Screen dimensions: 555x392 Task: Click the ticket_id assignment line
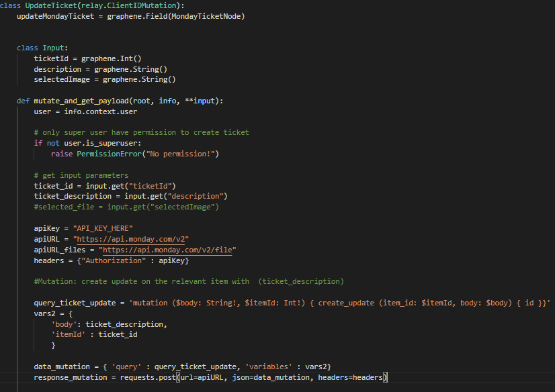(105, 186)
